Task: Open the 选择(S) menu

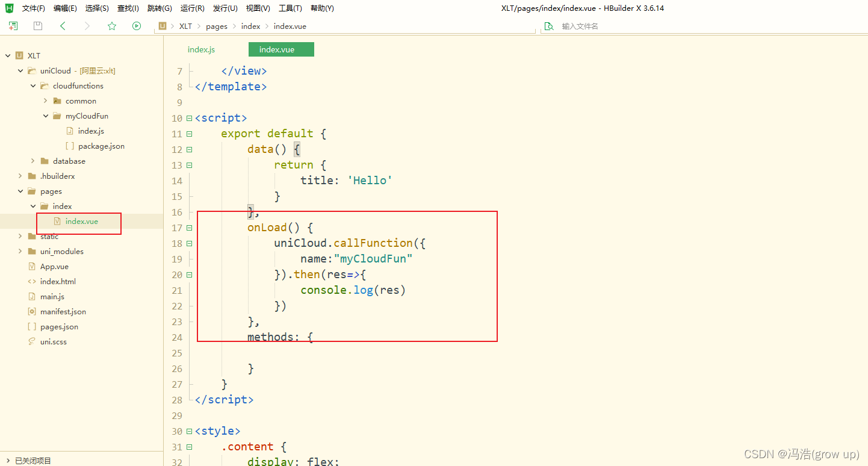Action: 97,8
